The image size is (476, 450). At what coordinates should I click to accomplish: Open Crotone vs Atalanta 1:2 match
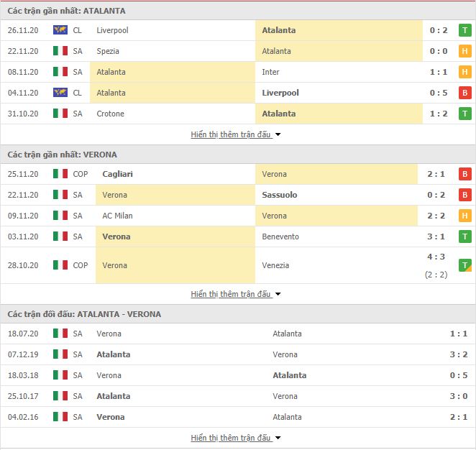[x=238, y=114]
